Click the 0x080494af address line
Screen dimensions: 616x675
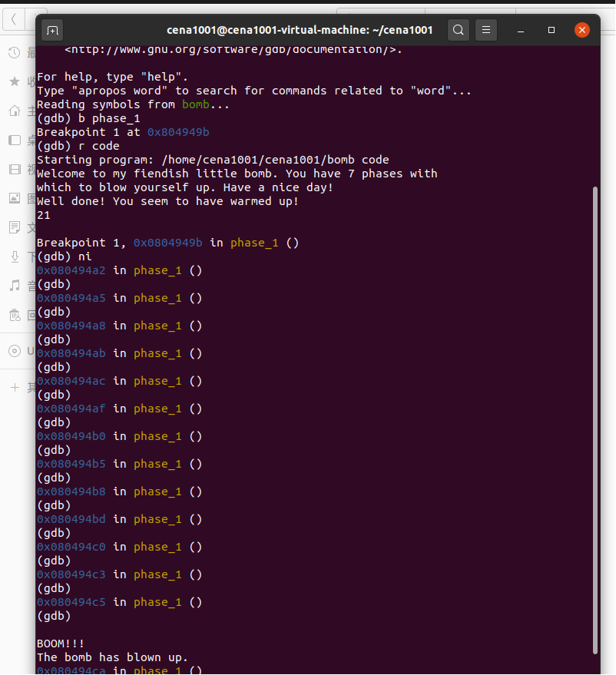(119, 409)
